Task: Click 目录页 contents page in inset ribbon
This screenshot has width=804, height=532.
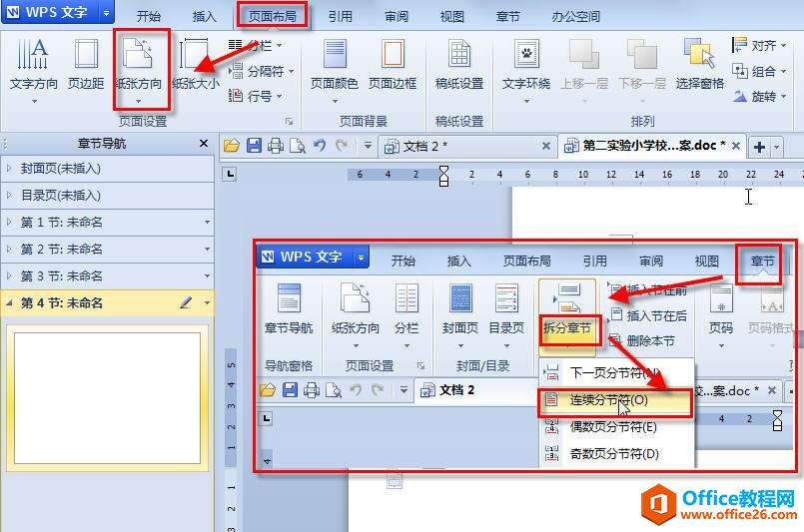Action: coord(506,314)
